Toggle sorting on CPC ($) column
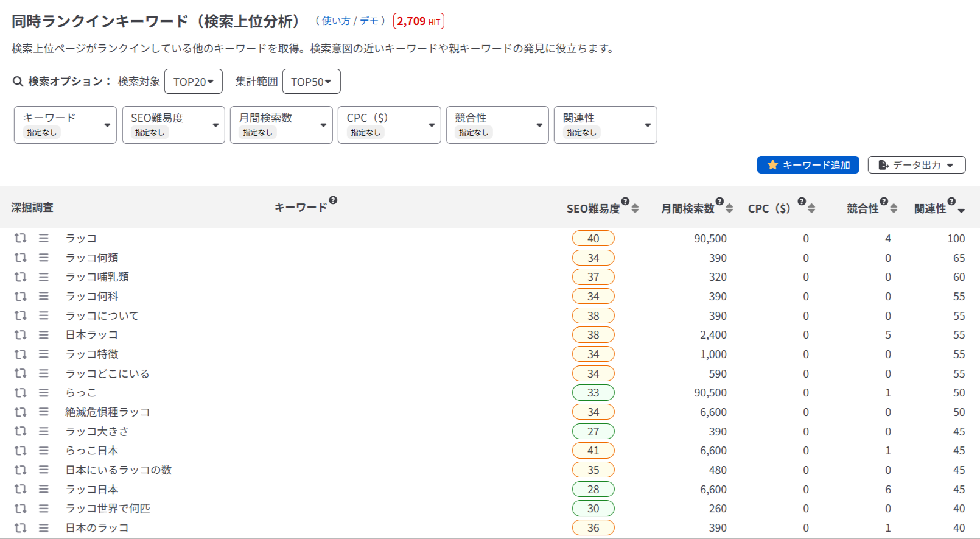The height and width of the screenshot is (539, 980). [x=811, y=209]
